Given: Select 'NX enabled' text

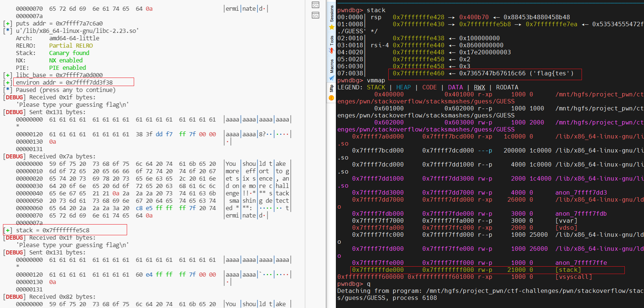Looking at the screenshot, I should click(66, 60).
